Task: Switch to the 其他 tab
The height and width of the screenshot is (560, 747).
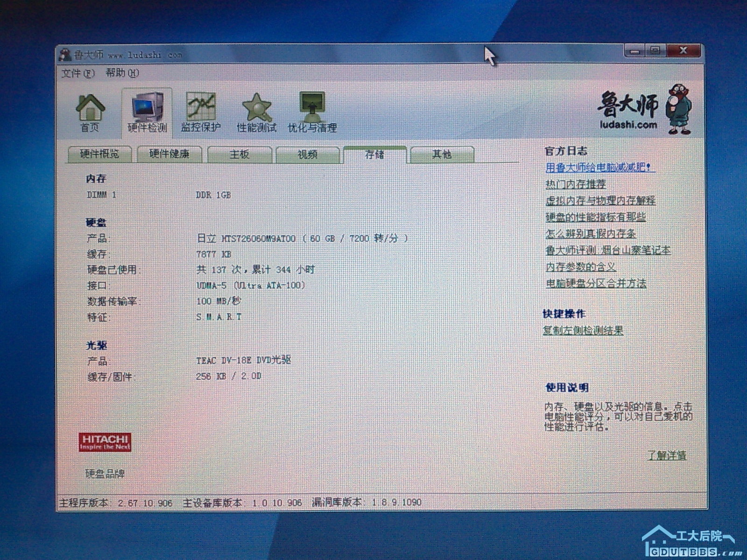Action: [442, 154]
